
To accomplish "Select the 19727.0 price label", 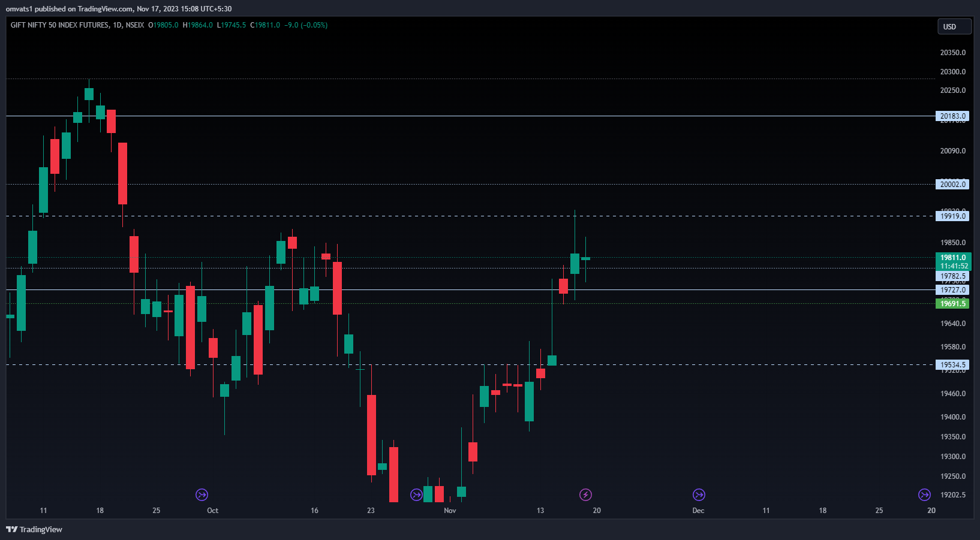I will pyautogui.click(x=952, y=290).
